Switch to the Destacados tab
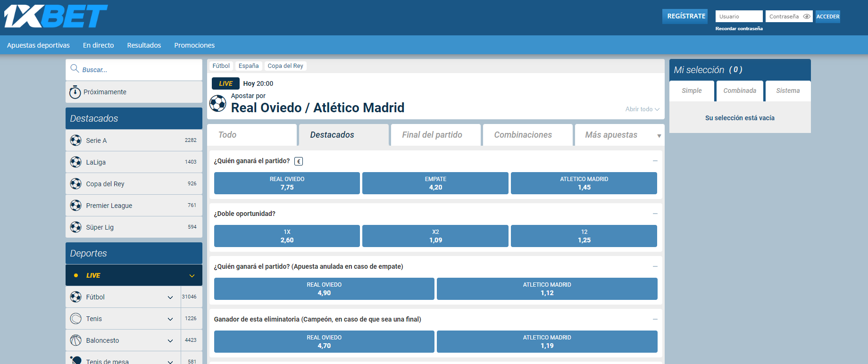The image size is (868, 364). 344,135
